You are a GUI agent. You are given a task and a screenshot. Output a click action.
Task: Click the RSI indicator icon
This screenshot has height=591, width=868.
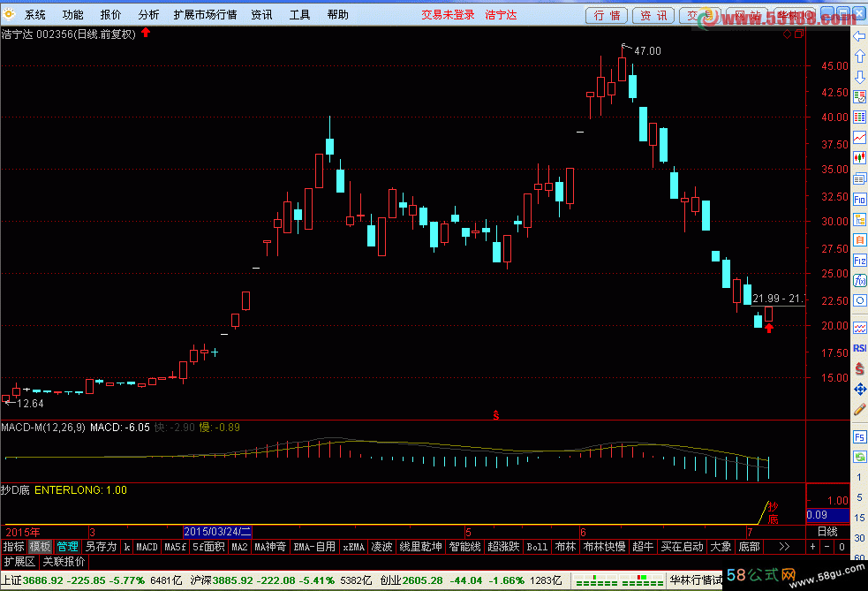pyautogui.click(x=859, y=348)
